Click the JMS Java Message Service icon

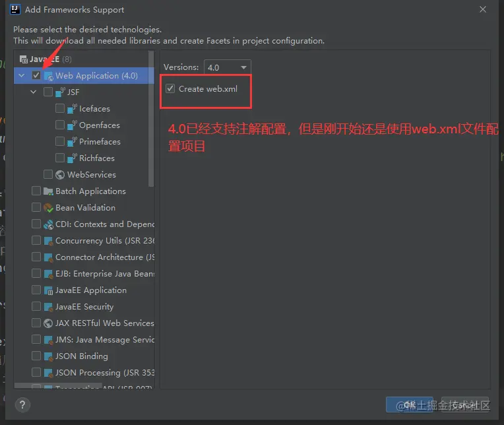click(x=48, y=340)
